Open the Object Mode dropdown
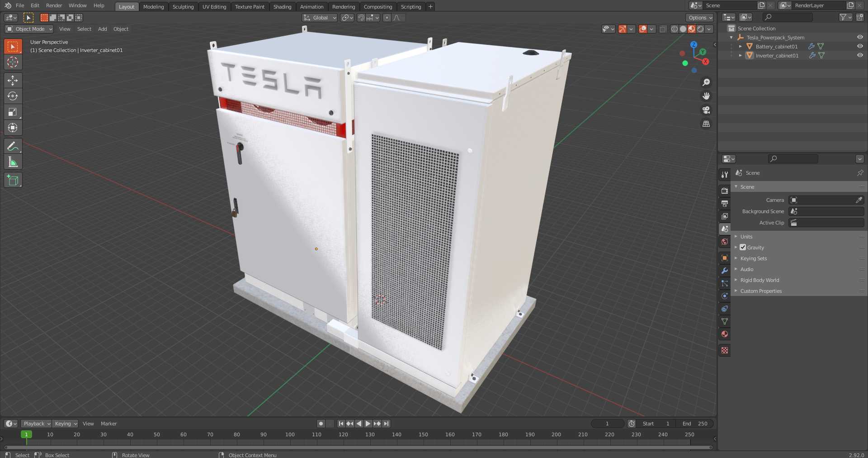The image size is (868, 458). (29, 29)
